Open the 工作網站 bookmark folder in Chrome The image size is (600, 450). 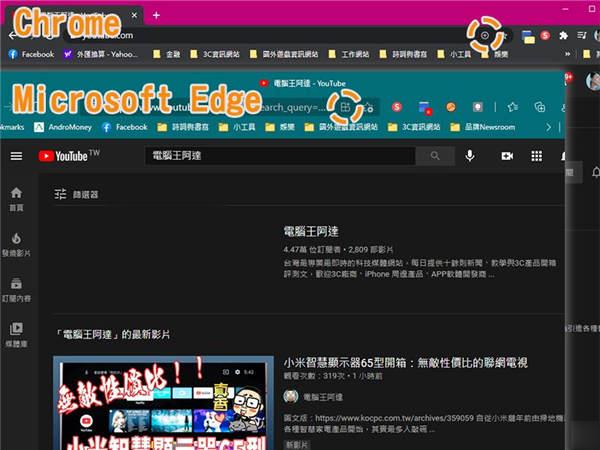(x=349, y=54)
